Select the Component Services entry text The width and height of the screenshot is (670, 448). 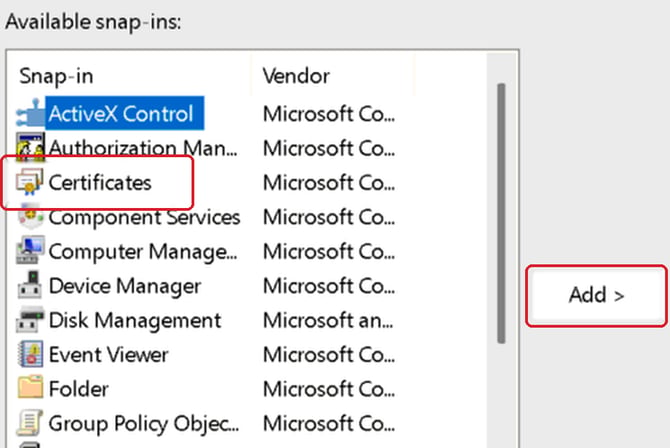[144, 217]
